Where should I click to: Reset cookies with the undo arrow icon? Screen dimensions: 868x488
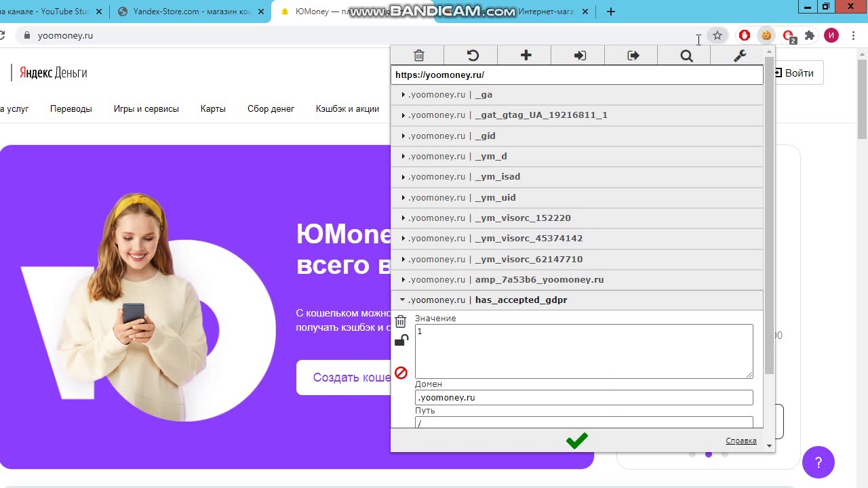(472, 56)
